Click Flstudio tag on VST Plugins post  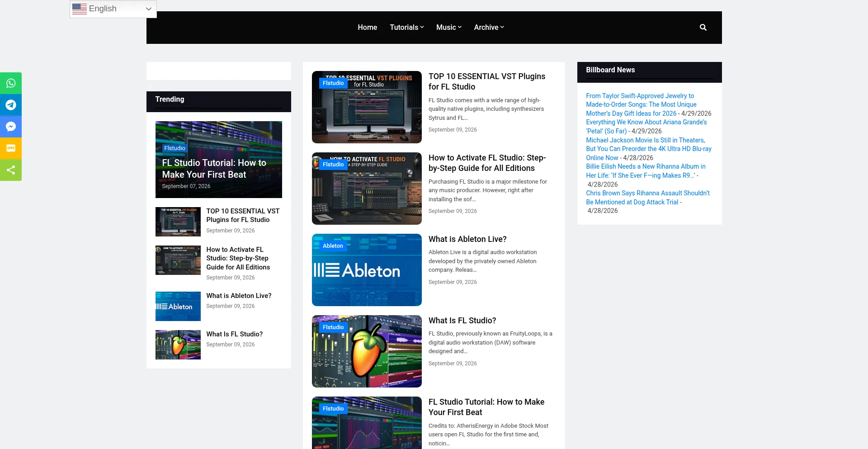333,83
